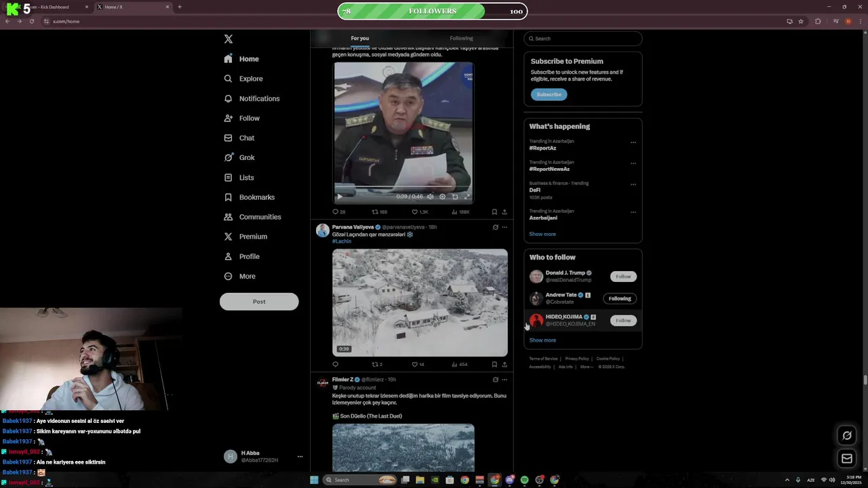View analytics of post with 454 views
The image size is (868, 488).
459,365
